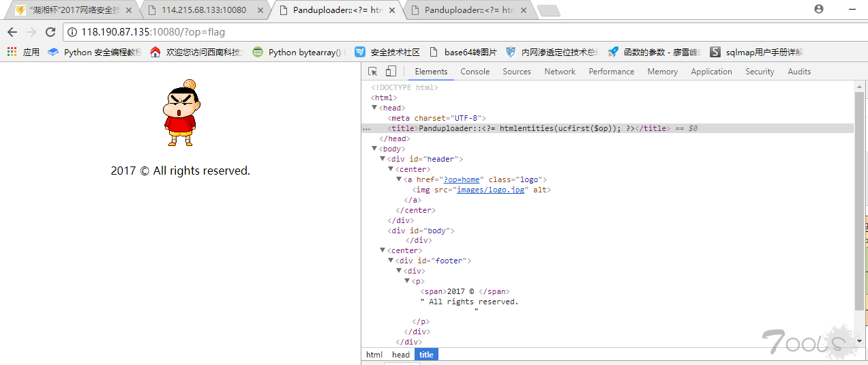Open DevTools Sources tab

pyautogui.click(x=517, y=71)
